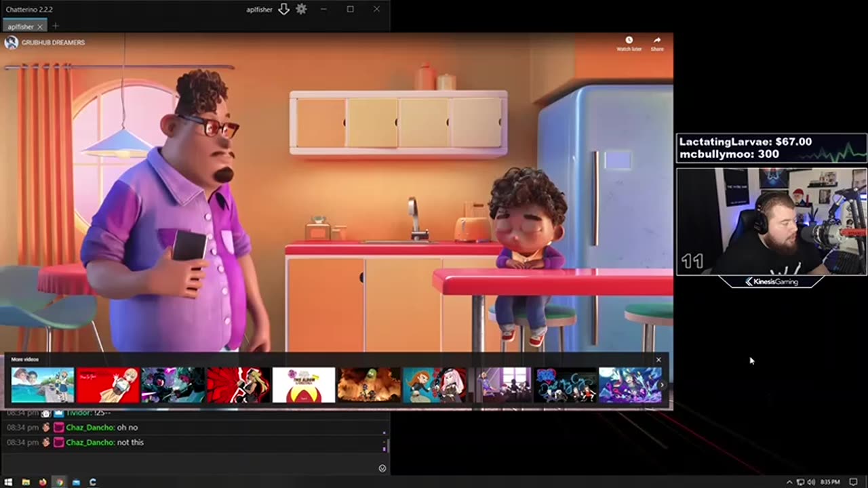Click the Chatterino download update arrow
The width and height of the screenshot is (868, 488).
pyautogui.click(x=283, y=9)
